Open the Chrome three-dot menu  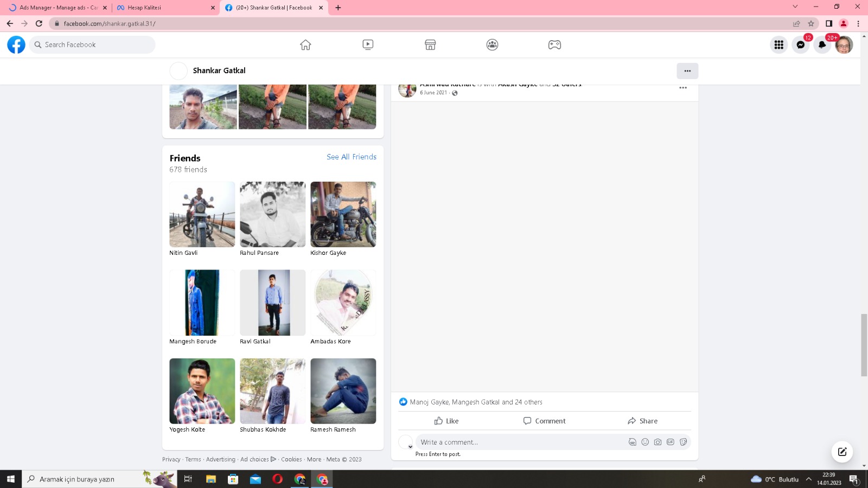(x=858, y=23)
